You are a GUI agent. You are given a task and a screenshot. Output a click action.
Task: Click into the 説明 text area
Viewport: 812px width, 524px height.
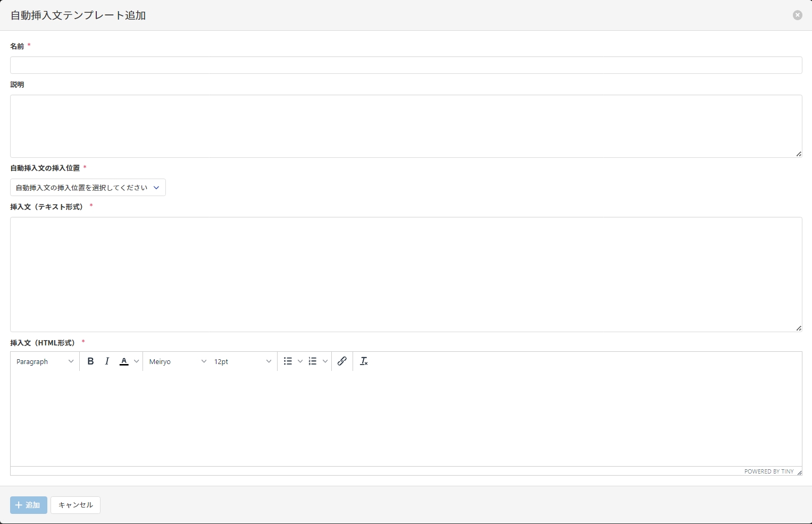click(x=406, y=126)
